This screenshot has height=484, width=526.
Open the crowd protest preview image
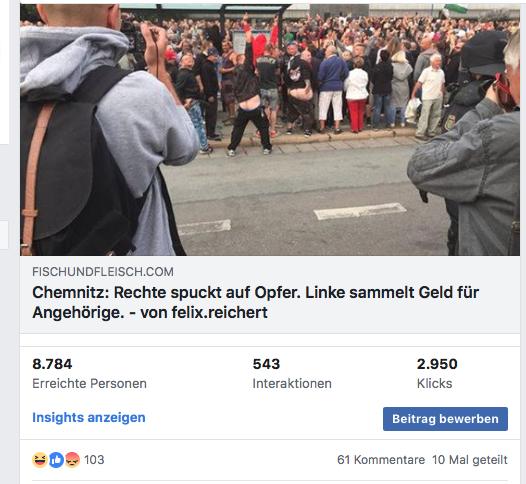270,130
